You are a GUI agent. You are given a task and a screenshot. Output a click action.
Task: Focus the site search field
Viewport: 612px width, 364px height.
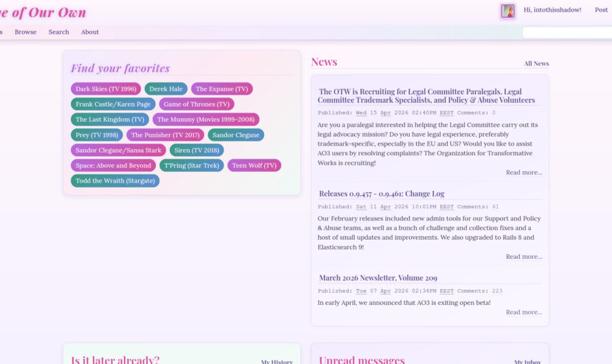[x=567, y=32]
